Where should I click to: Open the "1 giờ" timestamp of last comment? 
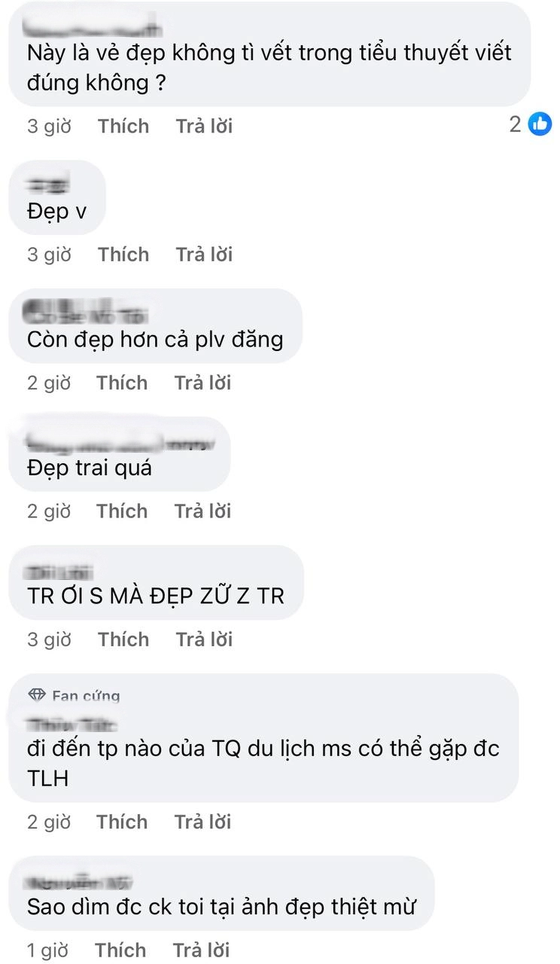tap(48, 950)
